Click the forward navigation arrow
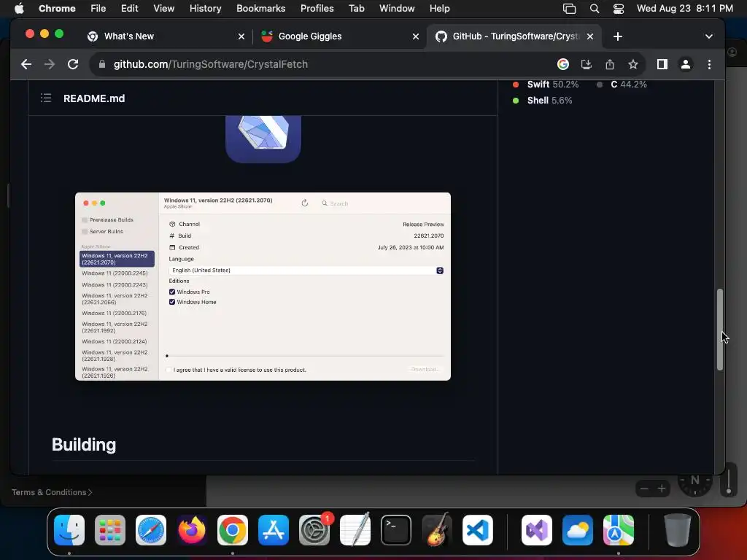Image resolution: width=747 pixels, height=560 pixels. point(50,64)
